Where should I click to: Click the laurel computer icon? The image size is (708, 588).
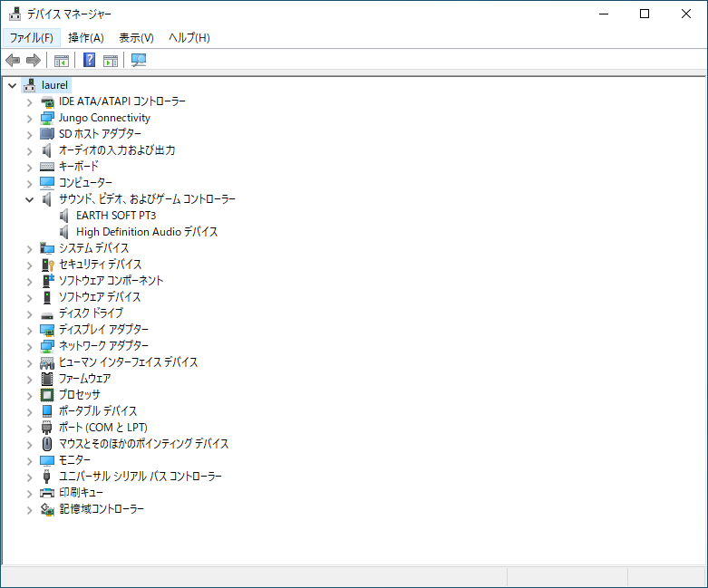point(30,85)
